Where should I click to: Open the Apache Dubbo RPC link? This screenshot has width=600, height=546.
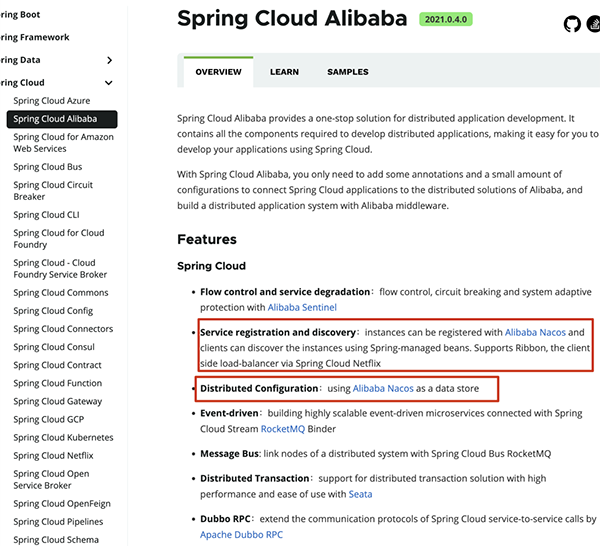coord(241,535)
